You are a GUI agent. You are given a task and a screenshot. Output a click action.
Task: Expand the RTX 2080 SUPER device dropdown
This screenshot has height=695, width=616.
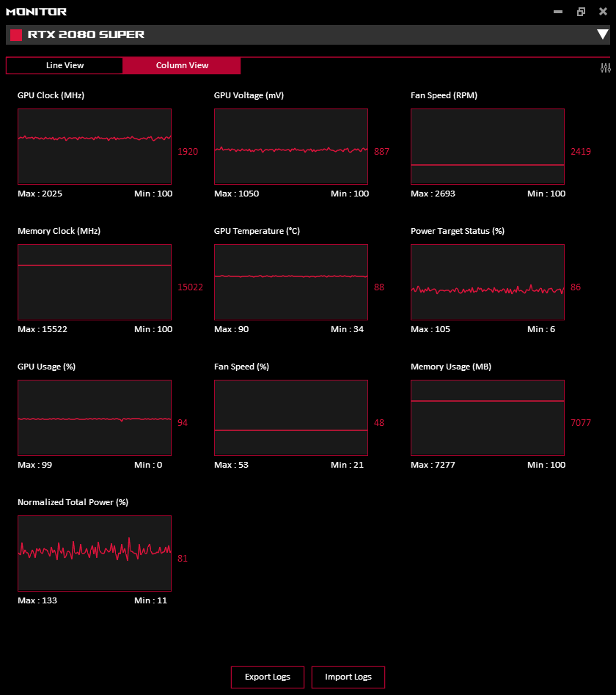(x=602, y=34)
